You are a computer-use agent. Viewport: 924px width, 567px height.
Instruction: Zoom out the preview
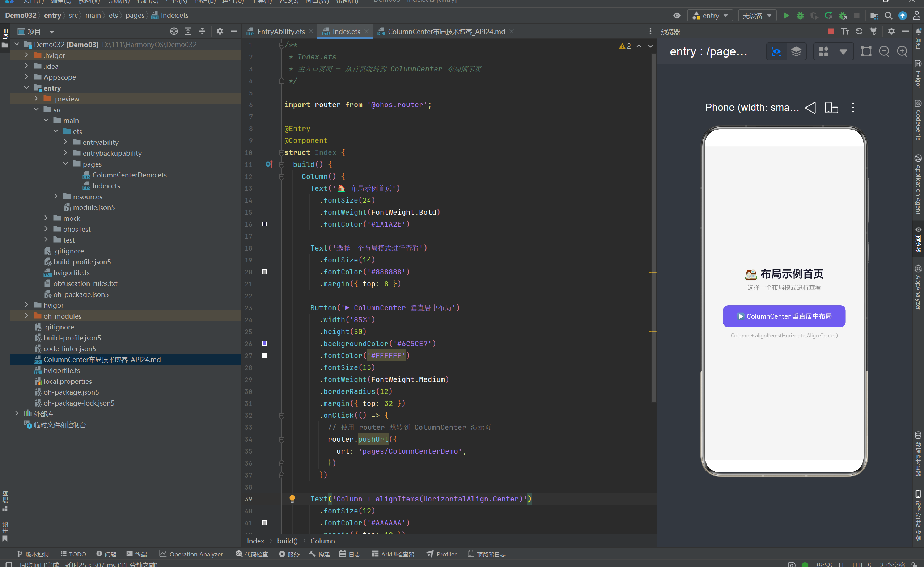pos(884,51)
